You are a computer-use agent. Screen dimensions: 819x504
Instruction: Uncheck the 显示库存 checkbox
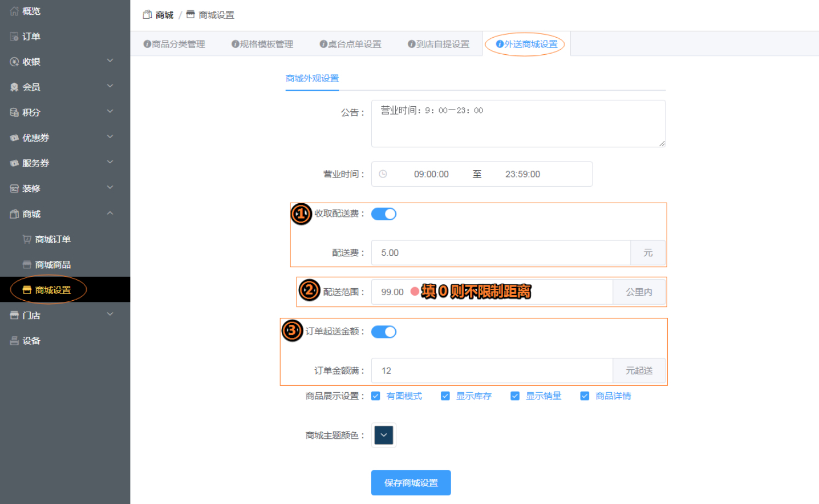click(x=445, y=396)
